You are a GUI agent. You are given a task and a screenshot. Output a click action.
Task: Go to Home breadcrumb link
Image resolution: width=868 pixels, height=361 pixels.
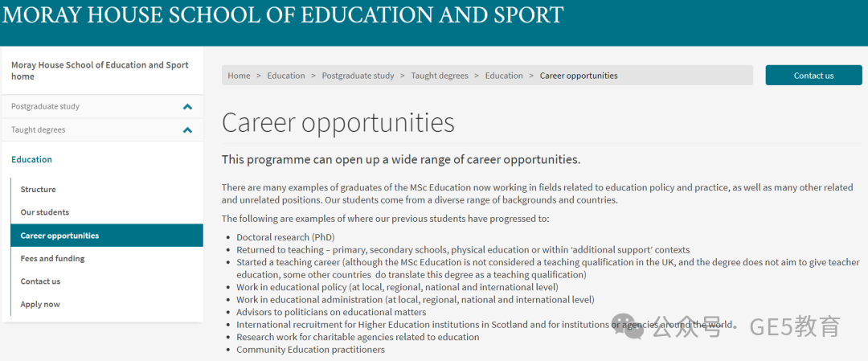coord(240,76)
